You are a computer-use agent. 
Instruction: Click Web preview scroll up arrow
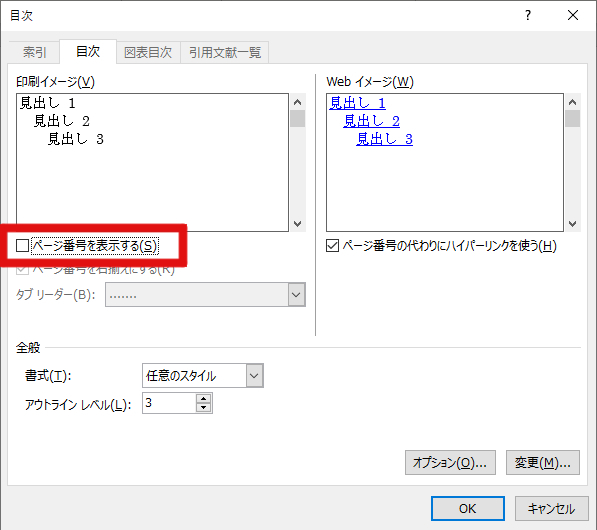(572, 102)
